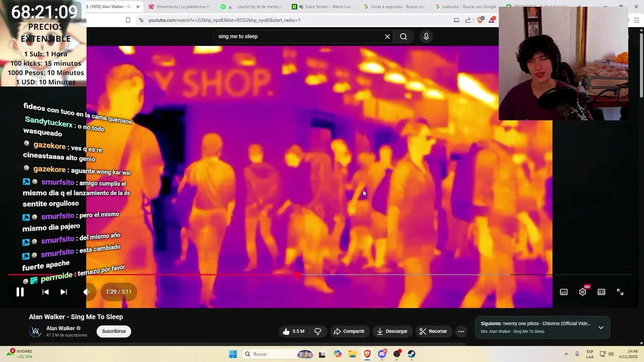This screenshot has width=644, height=362.
Task: Expand the Siguiente playlist panel chevron
Action: tap(601, 327)
